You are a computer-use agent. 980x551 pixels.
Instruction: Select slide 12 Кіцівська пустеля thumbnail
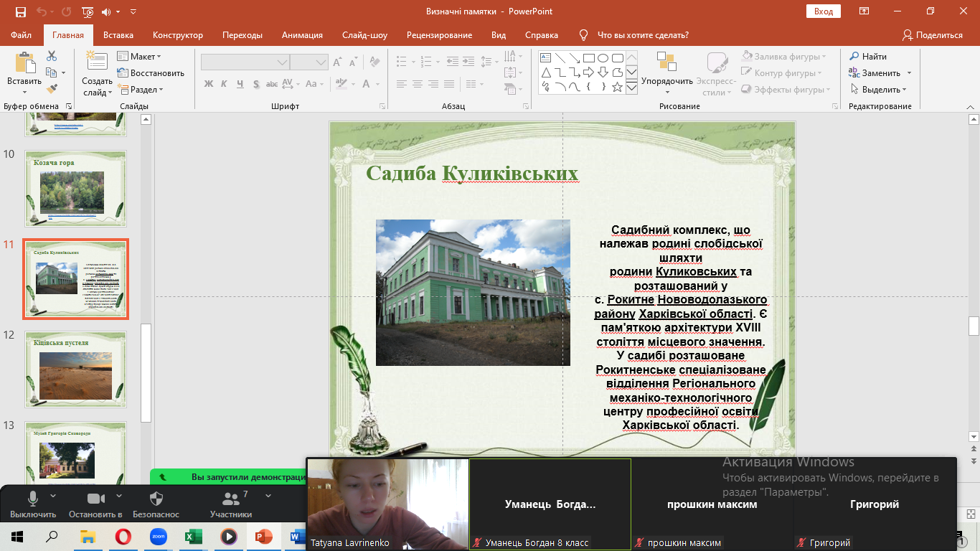pos(76,369)
